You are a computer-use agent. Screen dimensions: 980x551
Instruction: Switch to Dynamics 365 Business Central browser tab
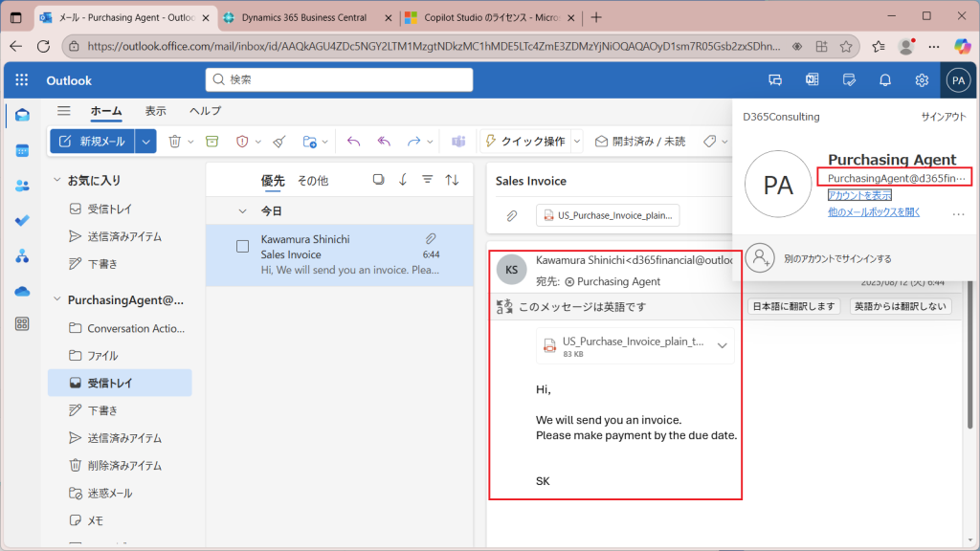pyautogui.click(x=304, y=17)
